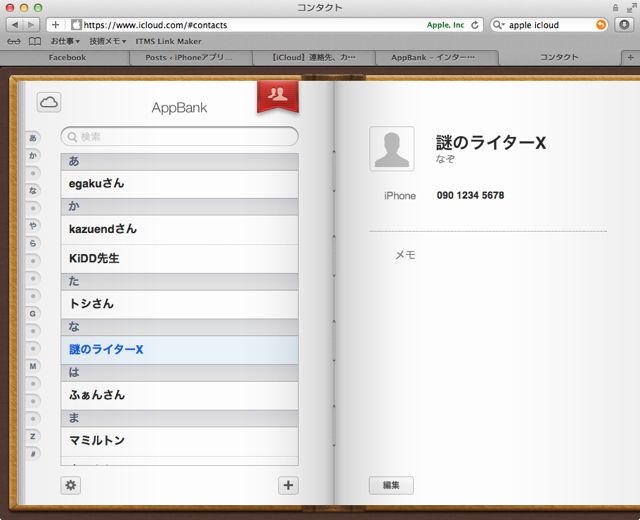This screenshot has height=520, width=640.
Task: Open the gear settings menu in contacts
Action: [x=71, y=485]
